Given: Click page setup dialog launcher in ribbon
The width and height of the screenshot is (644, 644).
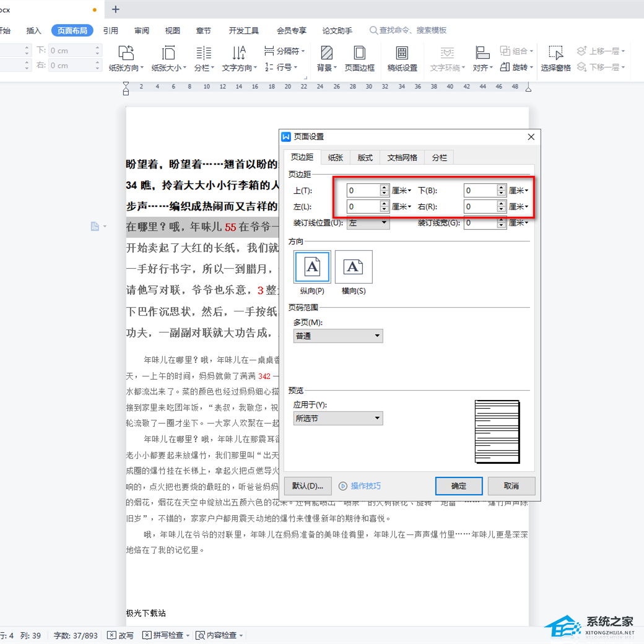Looking at the screenshot, I should pyautogui.click(x=305, y=77).
